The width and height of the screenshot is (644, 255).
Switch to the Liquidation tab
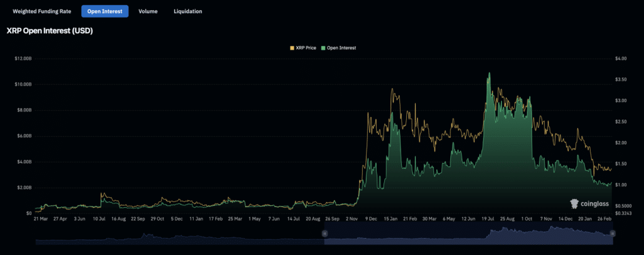pyautogui.click(x=187, y=11)
